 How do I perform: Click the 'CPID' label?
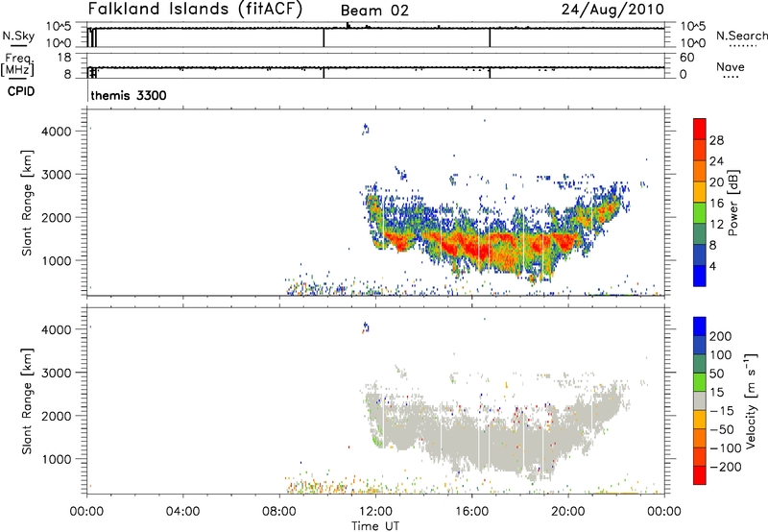click(x=21, y=91)
